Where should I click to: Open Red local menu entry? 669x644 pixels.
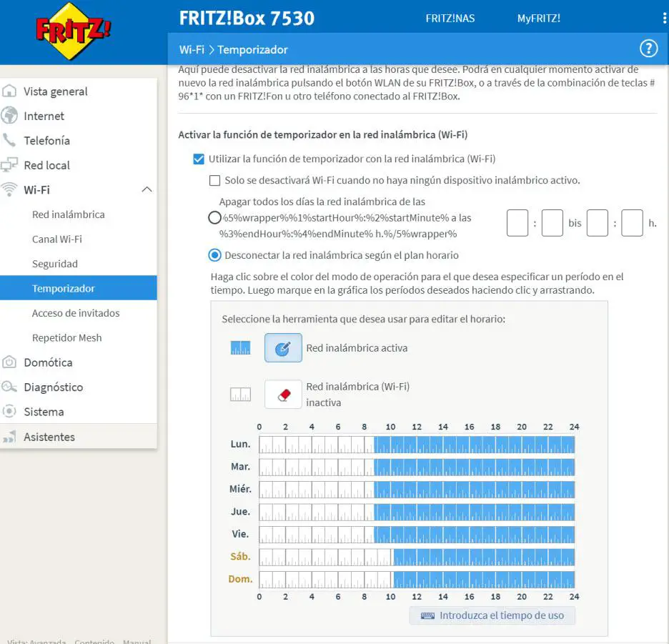(x=47, y=165)
